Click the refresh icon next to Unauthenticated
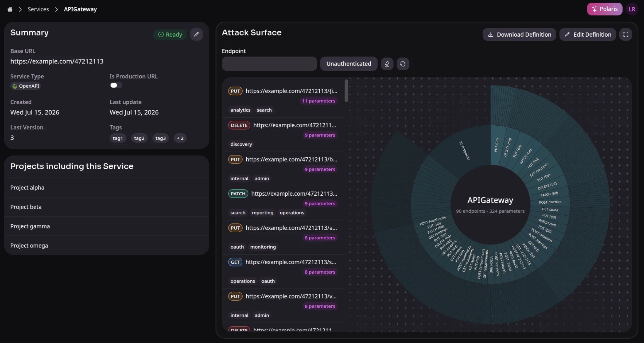The image size is (644, 343). (403, 64)
